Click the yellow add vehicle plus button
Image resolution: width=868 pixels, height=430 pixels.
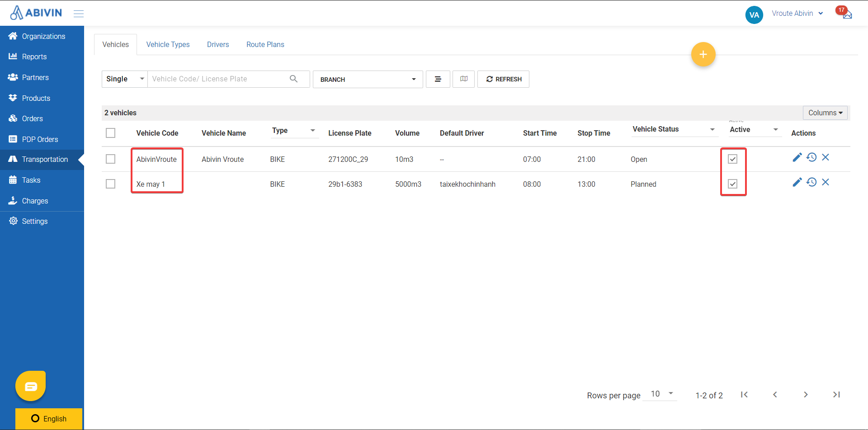703,54
